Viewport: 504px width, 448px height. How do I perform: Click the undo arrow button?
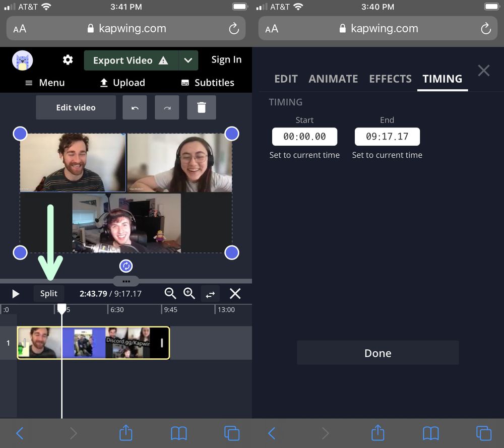pos(135,108)
